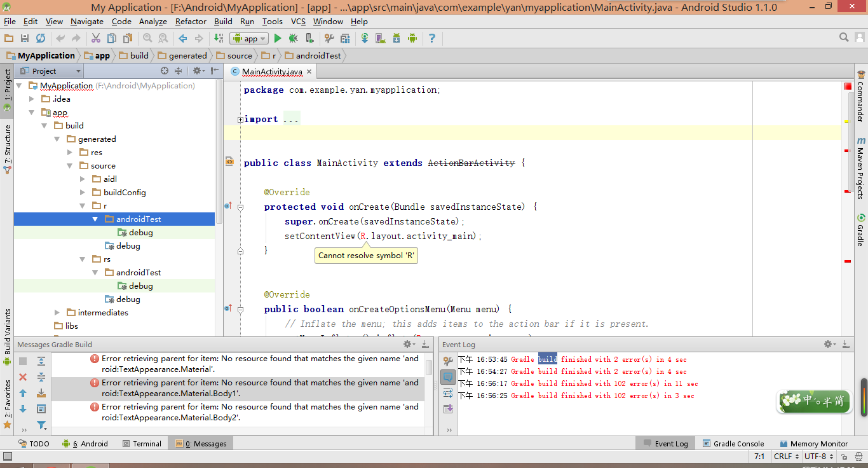
Task: Toggle the Project side tool window button
Action: click(x=7, y=90)
